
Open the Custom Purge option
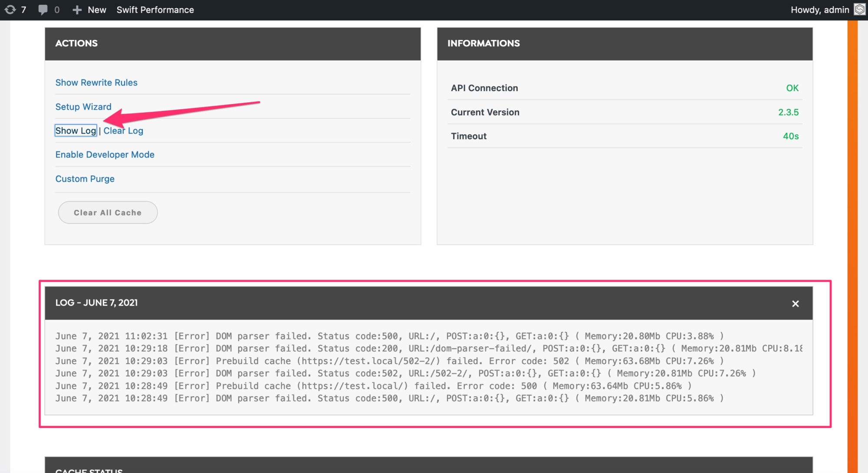click(x=85, y=179)
